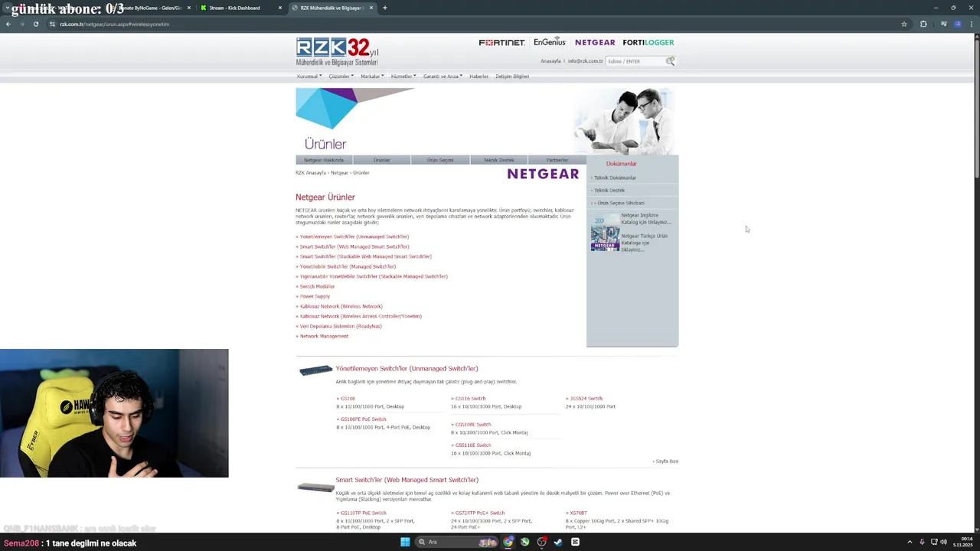Click the site search input field

pyautogui.click(x=635, y=61)
